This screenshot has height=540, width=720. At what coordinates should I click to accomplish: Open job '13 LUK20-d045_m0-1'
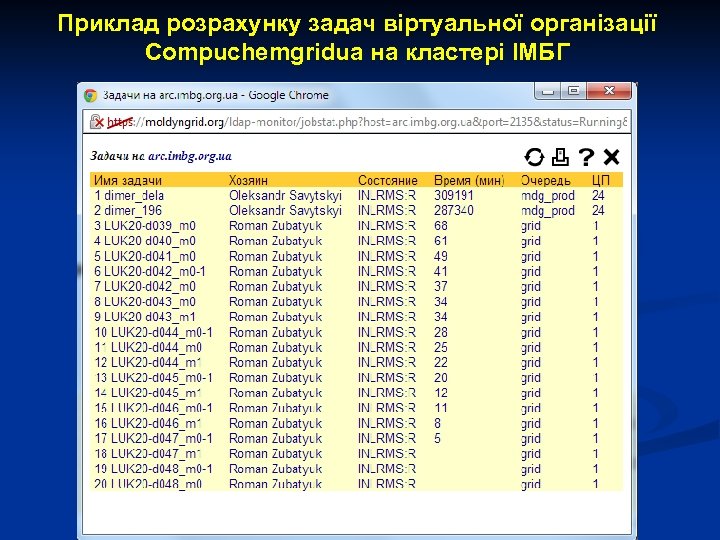(153, 377)
